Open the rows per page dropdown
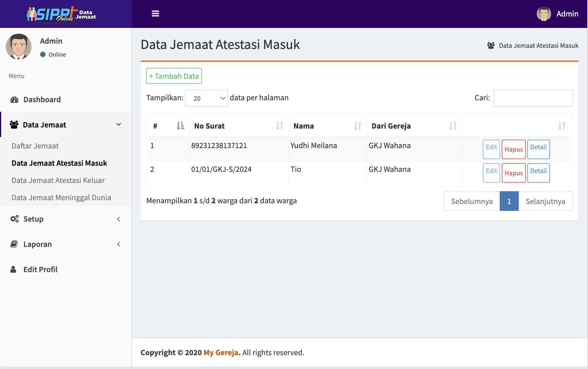The width and height of the screenshot is (588, 369). [x=206, y=98]
